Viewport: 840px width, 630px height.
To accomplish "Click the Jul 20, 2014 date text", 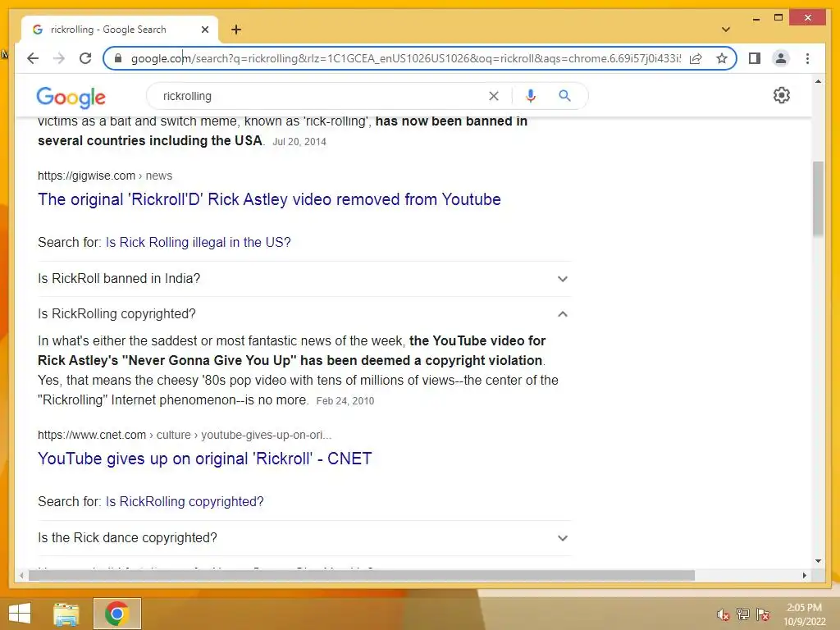I will [299, 141].
